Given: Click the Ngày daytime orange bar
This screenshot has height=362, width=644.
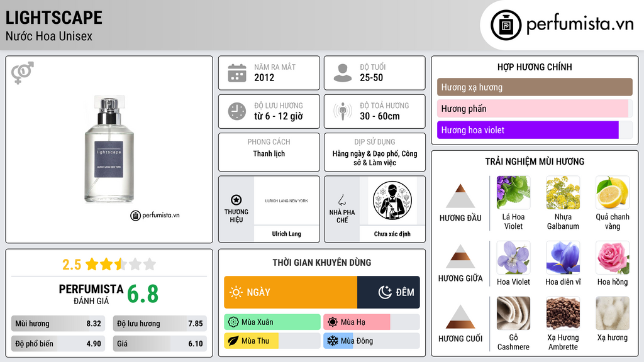Looking at the screenshot, I should (x=291, y=292).
